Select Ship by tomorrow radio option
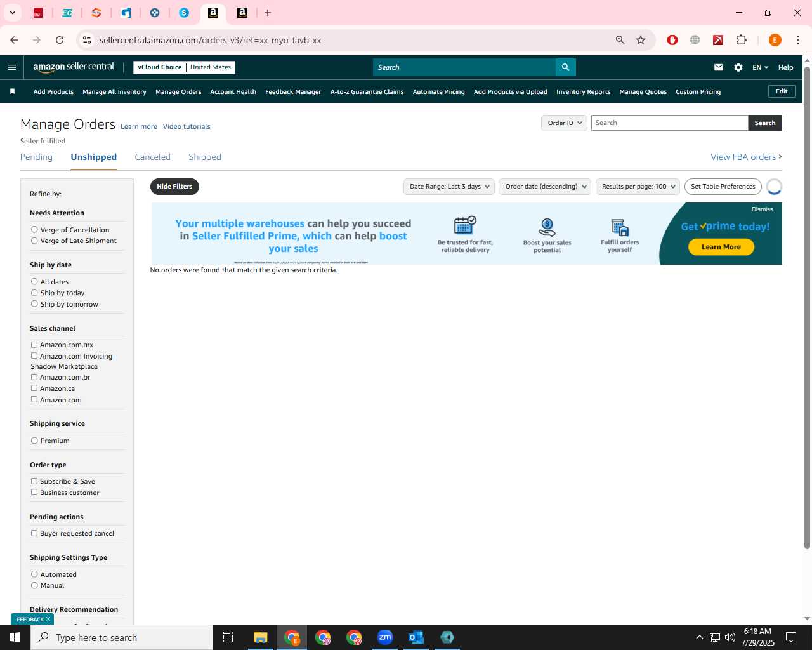 pyautogui.click(x=34, y=304)
